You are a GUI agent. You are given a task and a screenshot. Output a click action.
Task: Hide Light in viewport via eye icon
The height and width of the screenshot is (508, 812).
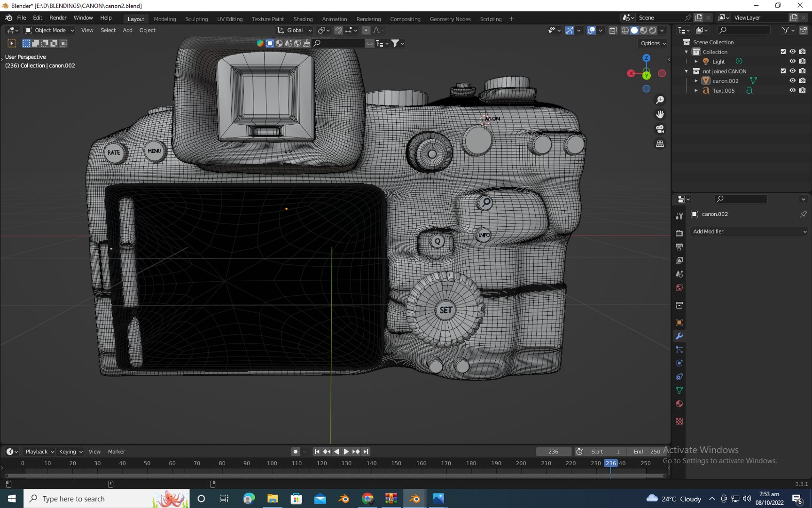[792, 61]
